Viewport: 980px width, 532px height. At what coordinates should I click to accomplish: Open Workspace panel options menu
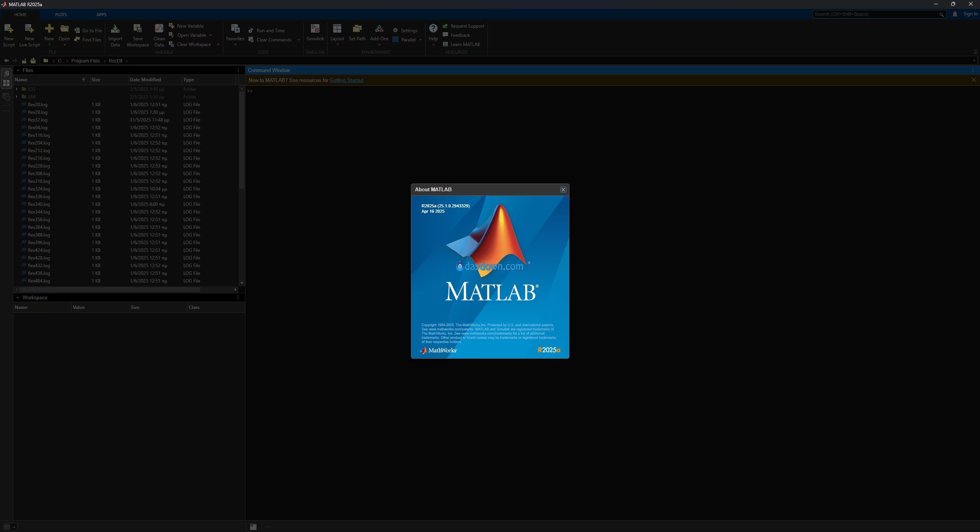(238, 298)
